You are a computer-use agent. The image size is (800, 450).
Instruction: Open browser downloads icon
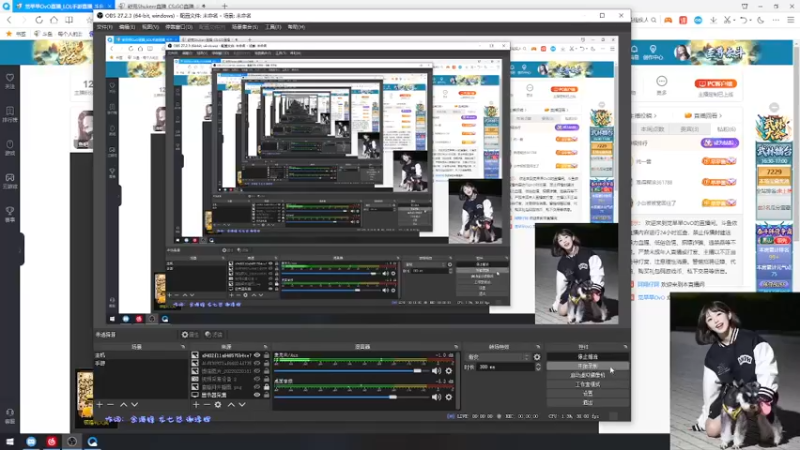pos(713,20)
